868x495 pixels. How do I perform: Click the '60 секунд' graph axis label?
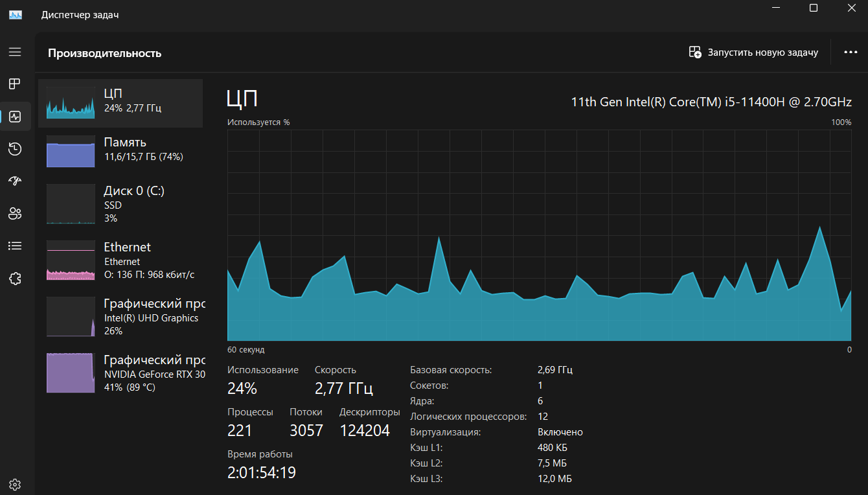[246, 350]
